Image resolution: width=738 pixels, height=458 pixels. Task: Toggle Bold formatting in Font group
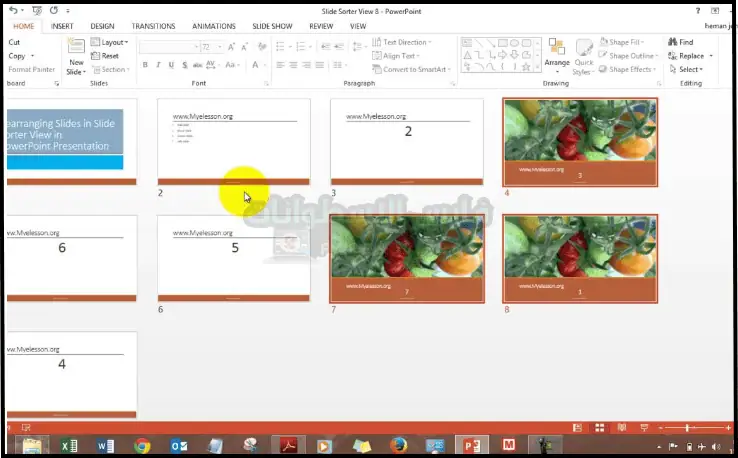pos(145,66)
